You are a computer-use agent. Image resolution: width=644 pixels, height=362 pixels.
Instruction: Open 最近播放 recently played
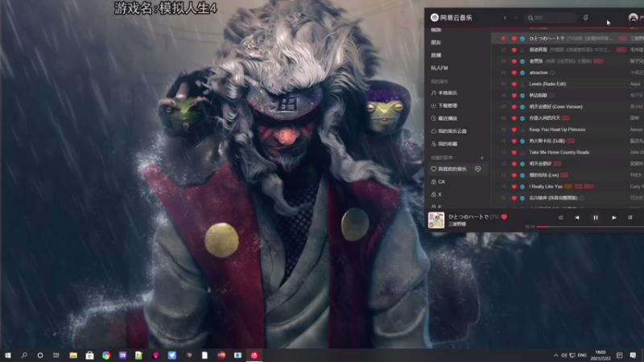(x=444, y=118)
